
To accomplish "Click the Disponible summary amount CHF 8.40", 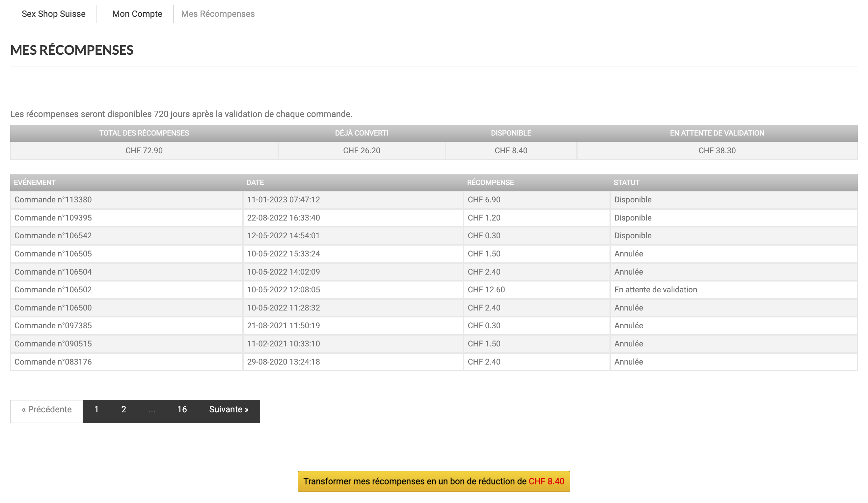I will click(x=511, y=151).
